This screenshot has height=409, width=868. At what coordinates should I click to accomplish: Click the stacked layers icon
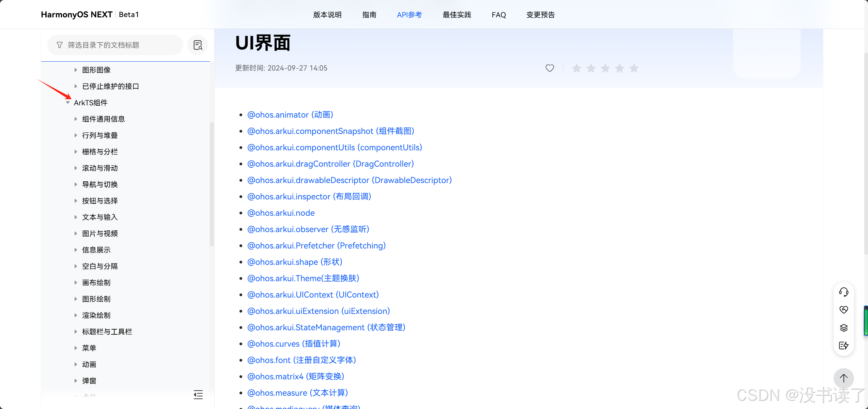click(843, 328)
